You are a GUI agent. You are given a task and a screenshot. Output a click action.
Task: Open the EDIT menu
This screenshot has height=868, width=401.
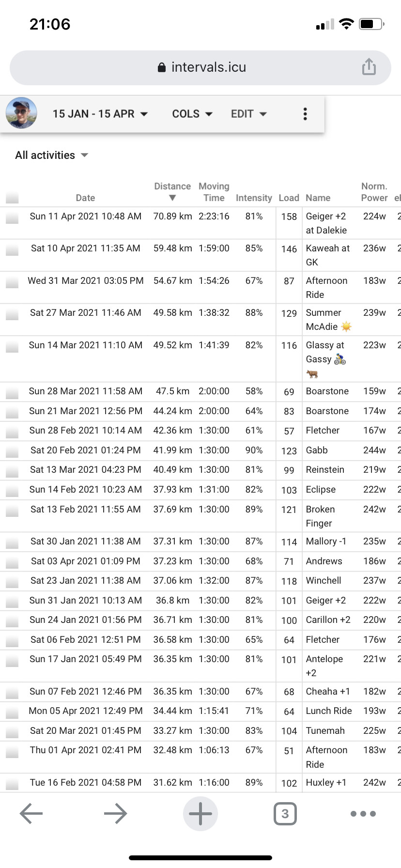tap(249, 114)
